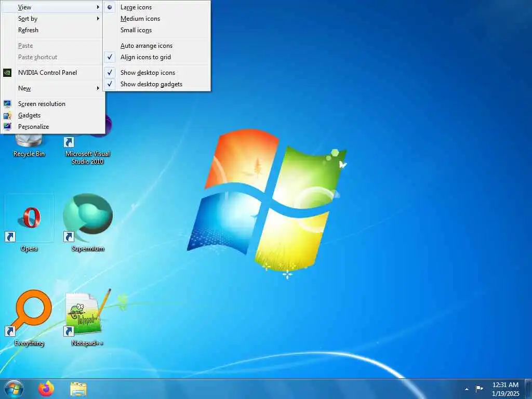
Task: Open Gadgets from the context menu
Action: [53, 115]
